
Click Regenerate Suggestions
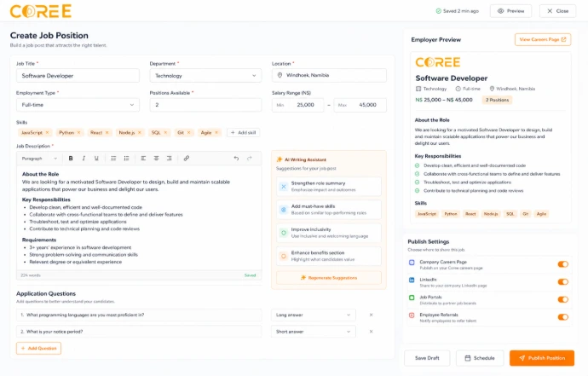pyautogui.click(x=329, y=278)
